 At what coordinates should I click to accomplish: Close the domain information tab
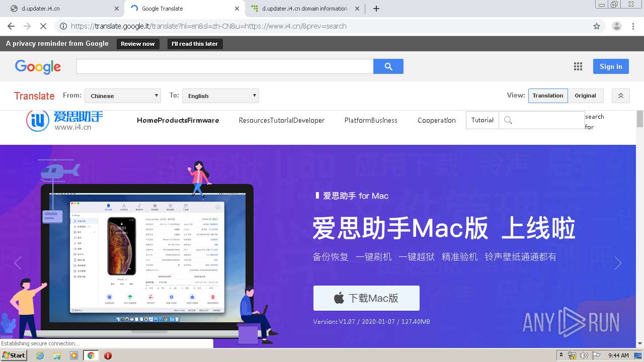[357, 9]
